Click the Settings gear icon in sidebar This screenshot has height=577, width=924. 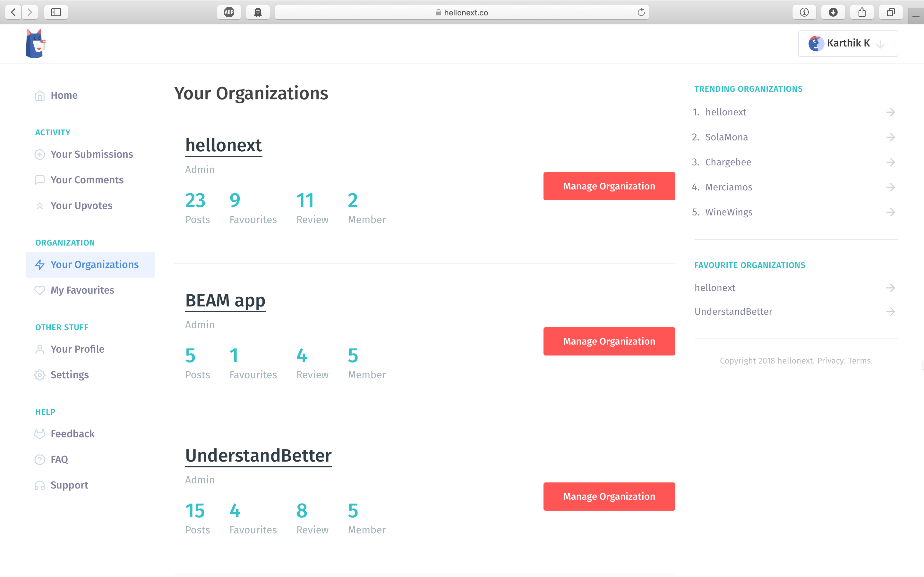click(x=40, y=375)
